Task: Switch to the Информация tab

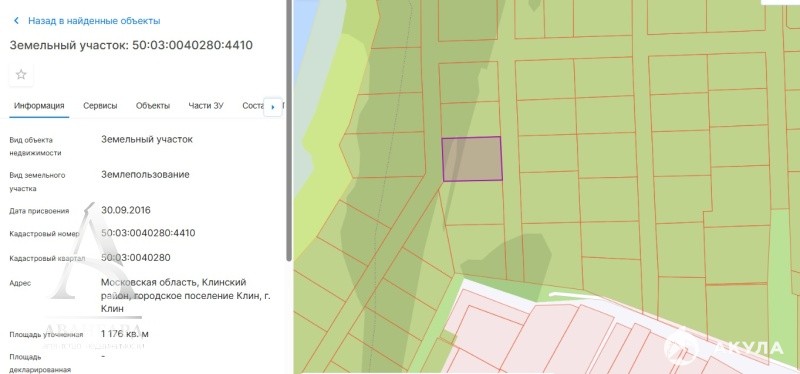Action: (39, 106)
